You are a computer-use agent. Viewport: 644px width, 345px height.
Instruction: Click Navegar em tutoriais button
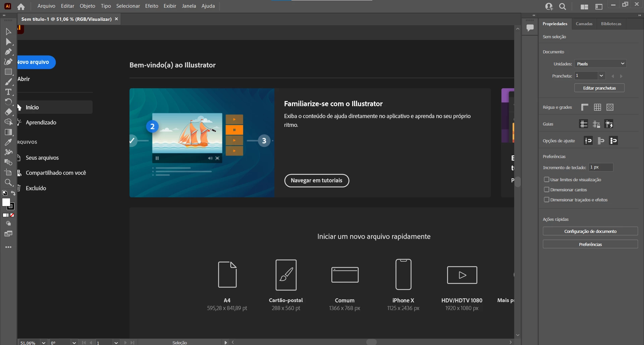[x=317, y=181]
